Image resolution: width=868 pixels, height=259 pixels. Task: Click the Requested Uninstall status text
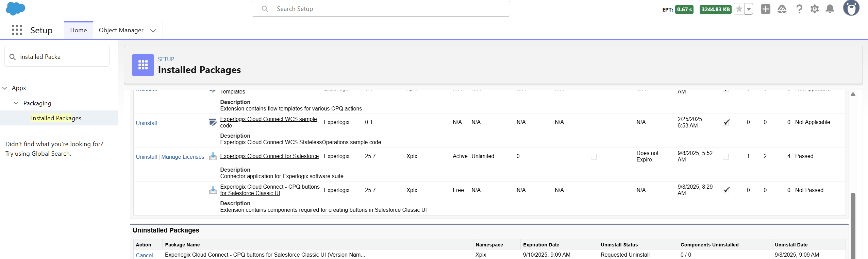[x=625, y=255]
